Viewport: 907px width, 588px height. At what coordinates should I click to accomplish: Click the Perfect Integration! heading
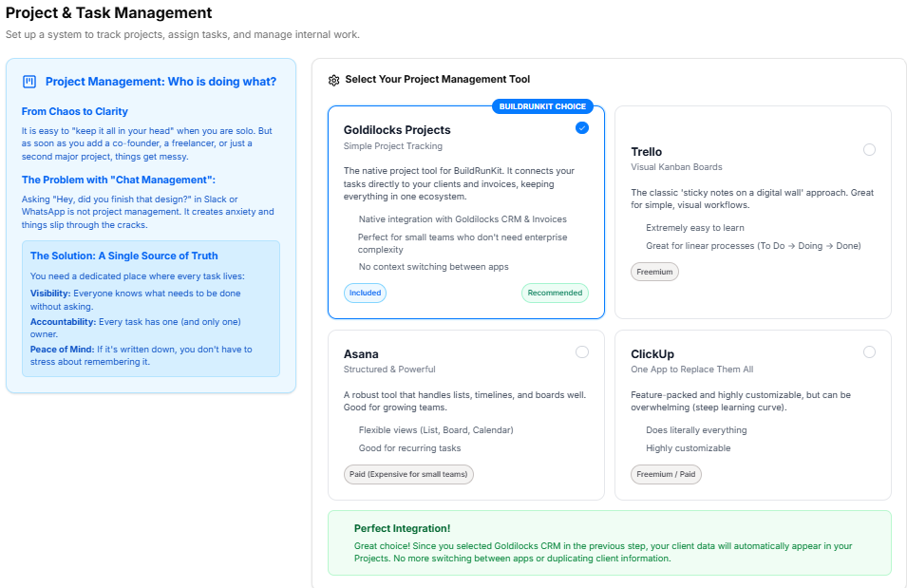tap(402, 528)
